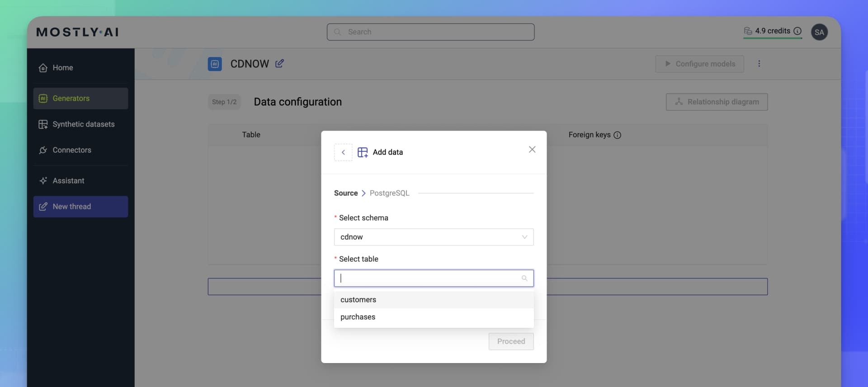Open the Select schema dropdown showing cdnow
This screenshot has width=868, height=387.
tap(434, 237)
